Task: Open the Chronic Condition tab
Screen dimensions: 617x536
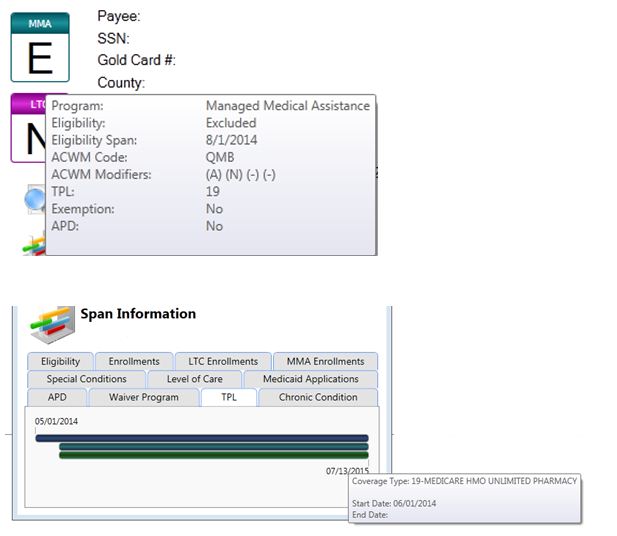Action: click(x=318, y=397)
